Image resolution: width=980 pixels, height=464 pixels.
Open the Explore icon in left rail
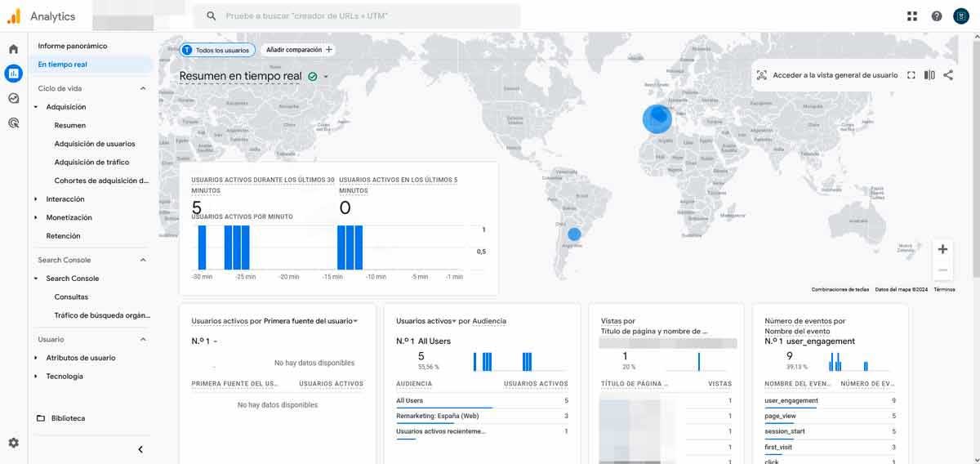coord(13,98)
